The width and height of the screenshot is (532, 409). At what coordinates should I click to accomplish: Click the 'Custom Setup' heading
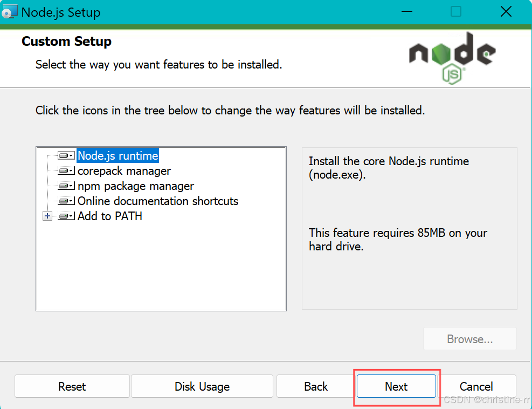click(66, 42)
